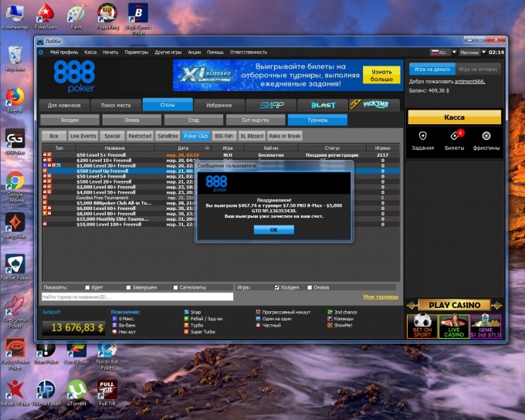Open the Titan Poker desktop icon

coord(46,354)
